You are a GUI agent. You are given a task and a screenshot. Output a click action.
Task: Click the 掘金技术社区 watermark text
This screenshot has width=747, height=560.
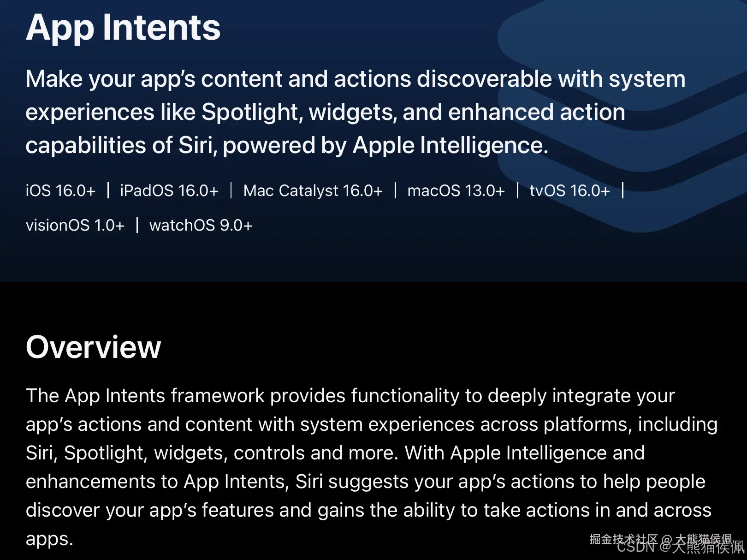622,538
